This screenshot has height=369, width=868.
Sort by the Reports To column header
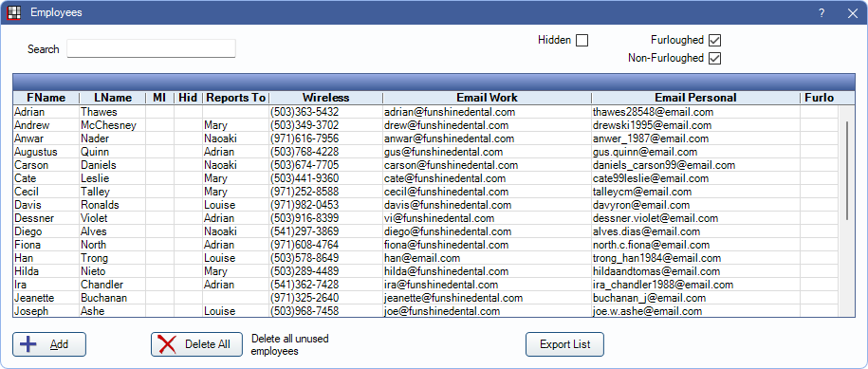tap(236, 98)
